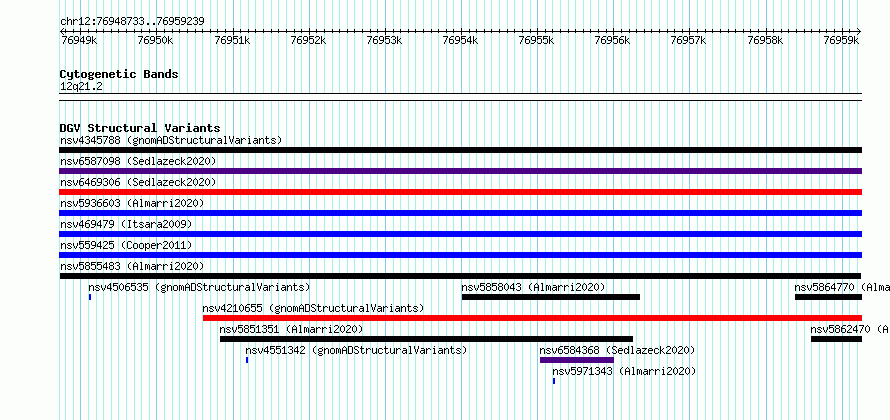Click the red bar for nsv4210655
The image size is (890, 420).
[x=532, y=318]
